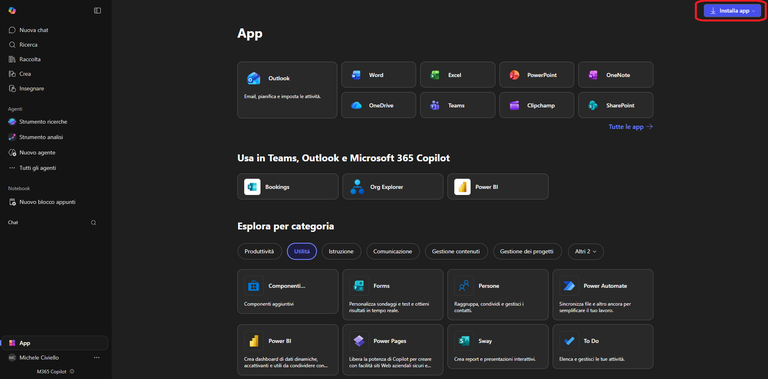Open Org Explorer app card
Viewport: 768px width, 379px height.
[x=392, y=187]
